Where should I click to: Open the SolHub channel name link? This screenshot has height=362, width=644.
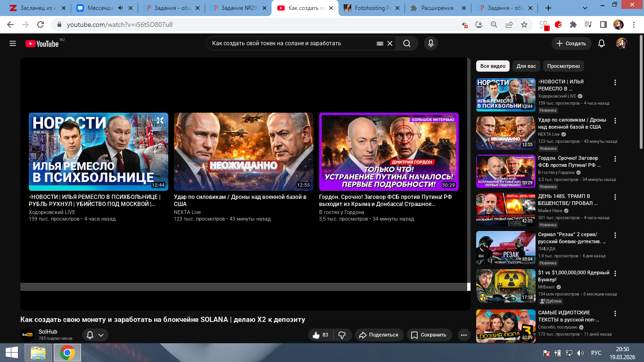(48, 332)
